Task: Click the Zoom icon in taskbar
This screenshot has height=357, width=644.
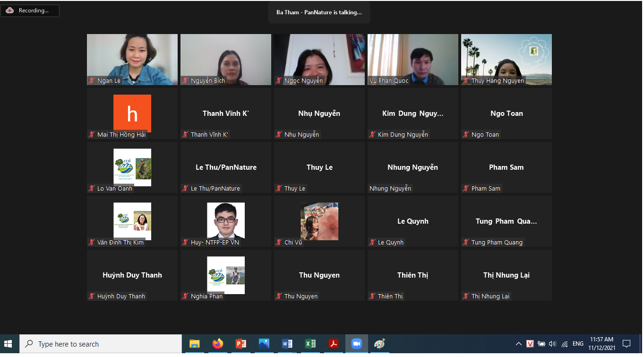Action: coord(356,344)
